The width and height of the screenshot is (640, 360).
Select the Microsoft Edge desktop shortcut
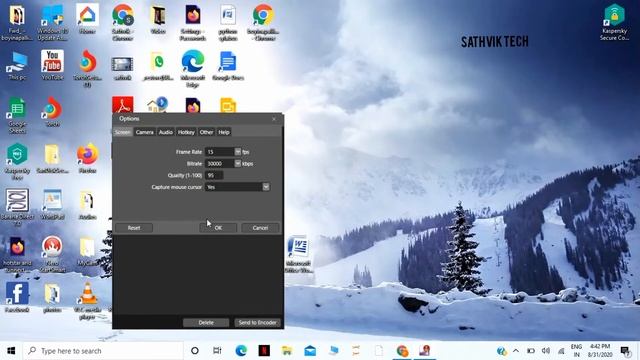point(192,69)
